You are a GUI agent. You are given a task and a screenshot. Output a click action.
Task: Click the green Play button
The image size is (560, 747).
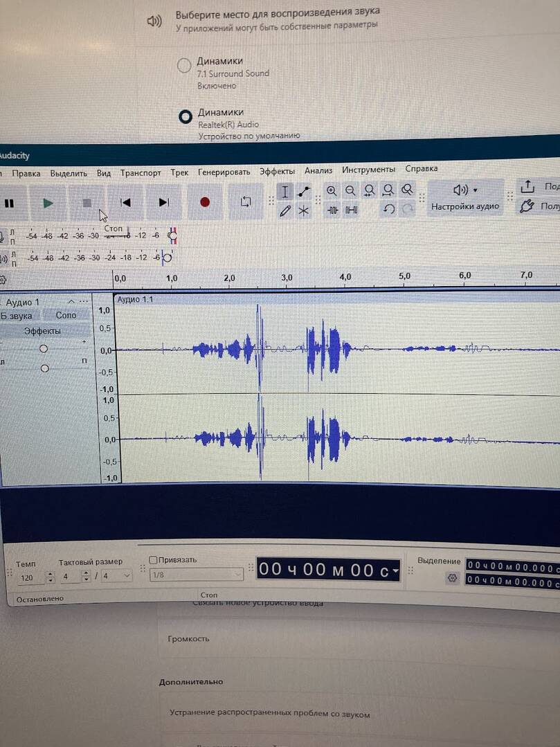pos(48,203)
